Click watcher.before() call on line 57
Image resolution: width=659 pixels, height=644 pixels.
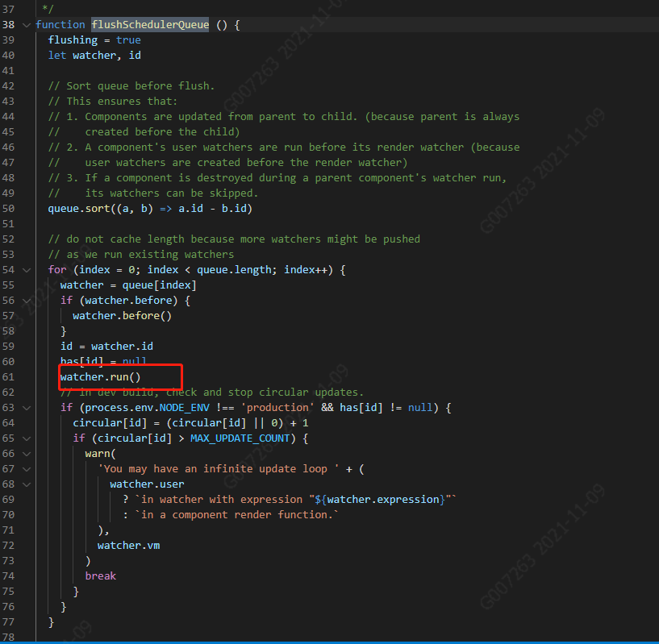coord(123,316)
